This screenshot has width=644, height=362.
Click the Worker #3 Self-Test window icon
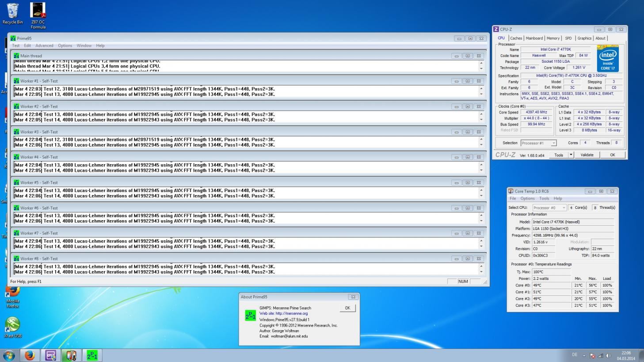pos(16,132)
